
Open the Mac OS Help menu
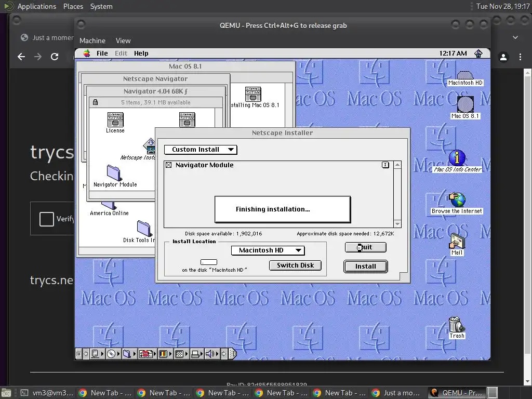point(141,54)
